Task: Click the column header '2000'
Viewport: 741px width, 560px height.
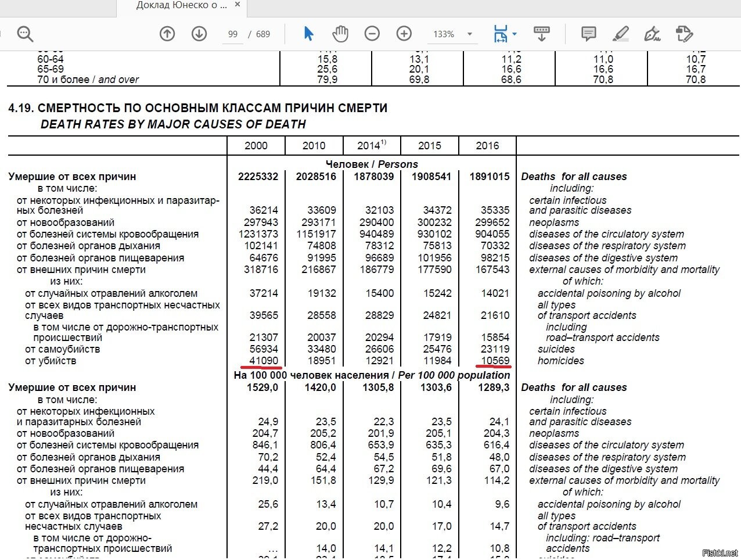Action: pos(256,146)
